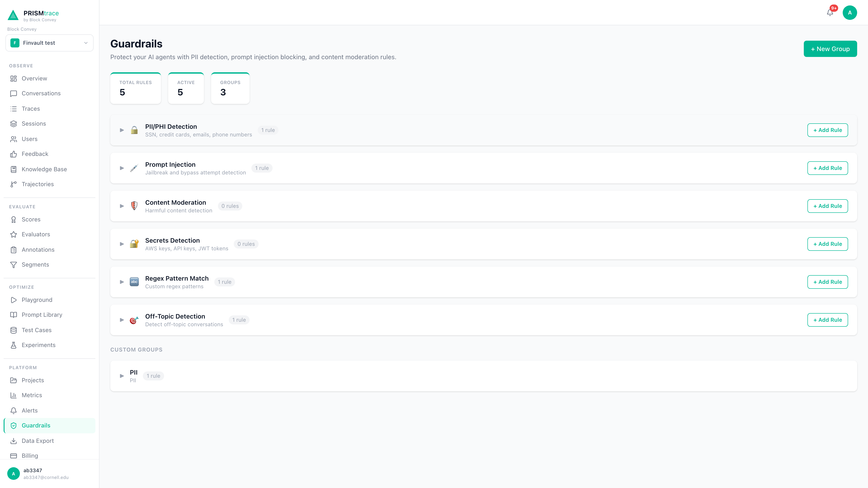Viewport: 868px width, 488px height.
Task: Click the Trajectories branch icon
Action: coord(14,184)
